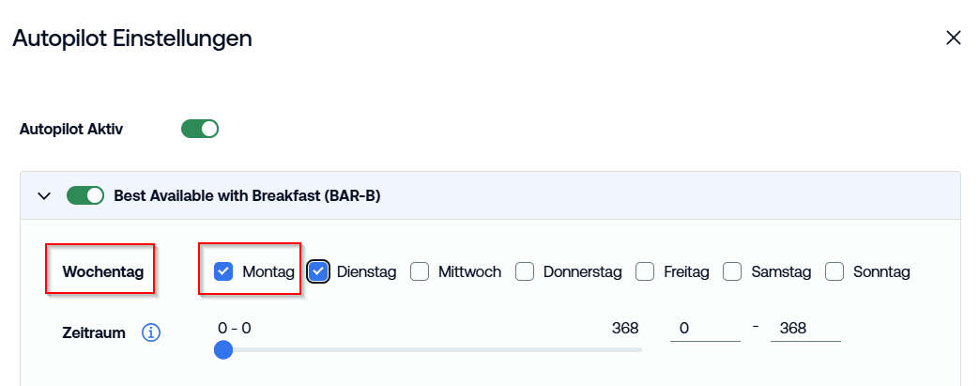The width and height of the screenshot is (980, 386).
Task: Click the Autopilot Aktiv label
Action: [71, 130]
